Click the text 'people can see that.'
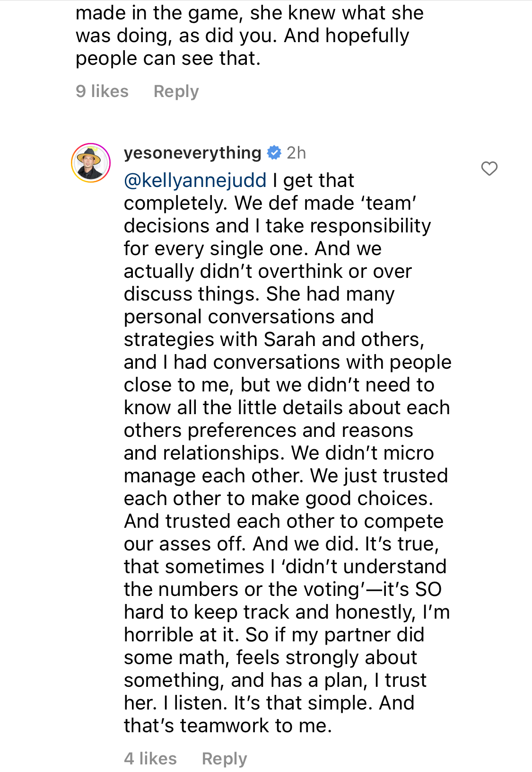The height and width of the screenshot is (772, 532). coord(168,58)
